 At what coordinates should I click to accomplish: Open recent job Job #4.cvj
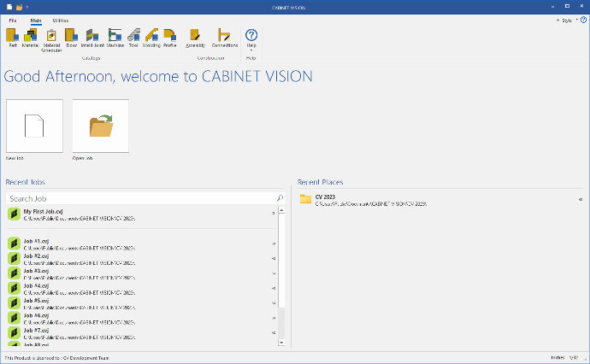point(141,289)
